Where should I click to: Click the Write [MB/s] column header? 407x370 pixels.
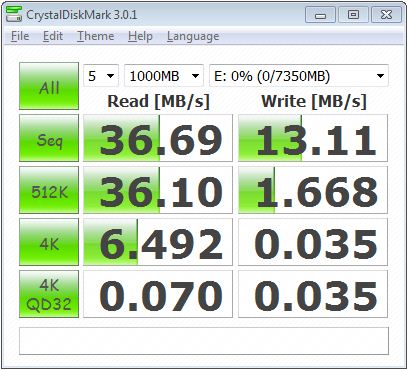[314, 101]
